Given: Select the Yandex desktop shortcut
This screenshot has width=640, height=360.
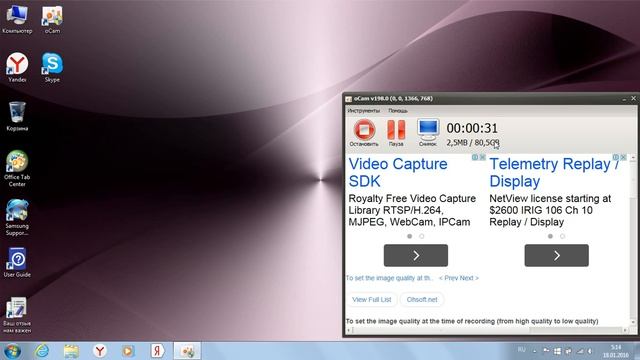Looking at the screenshot, I should point(17,67).
